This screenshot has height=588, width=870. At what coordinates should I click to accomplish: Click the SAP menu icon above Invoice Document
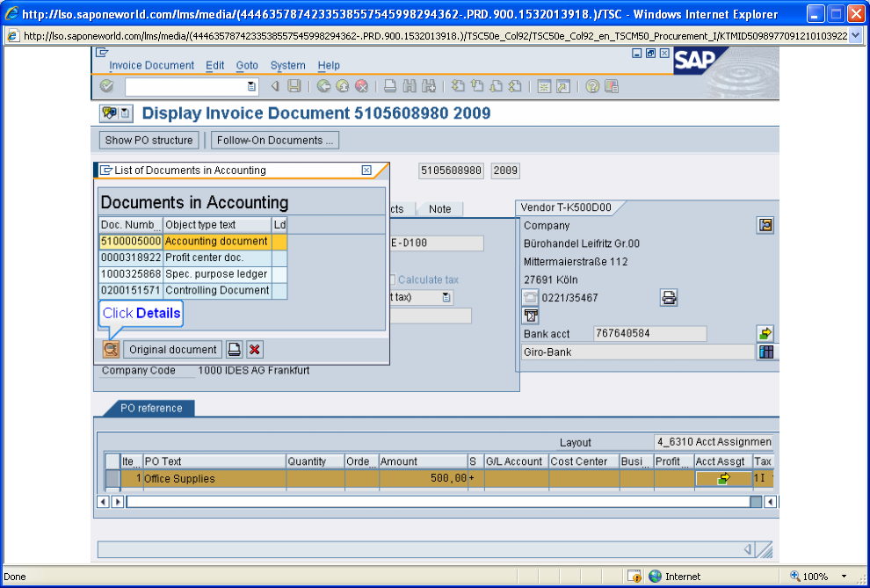click(102, 53)
